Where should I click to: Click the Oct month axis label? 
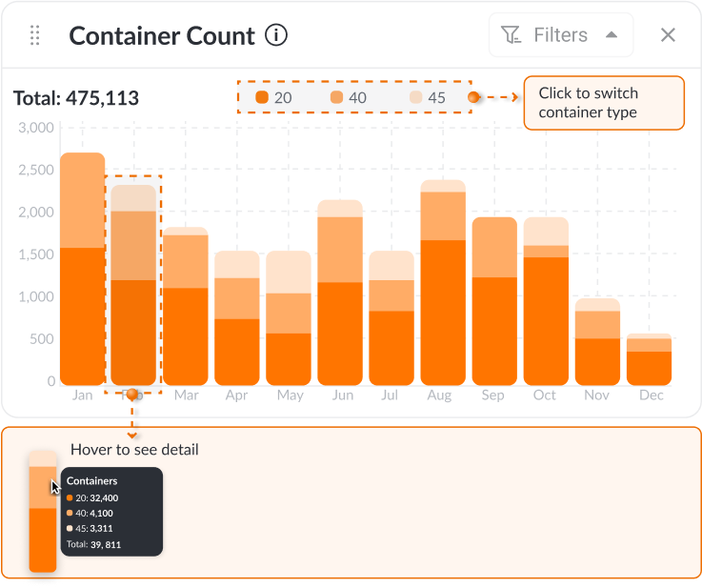[x=544, y=395]
